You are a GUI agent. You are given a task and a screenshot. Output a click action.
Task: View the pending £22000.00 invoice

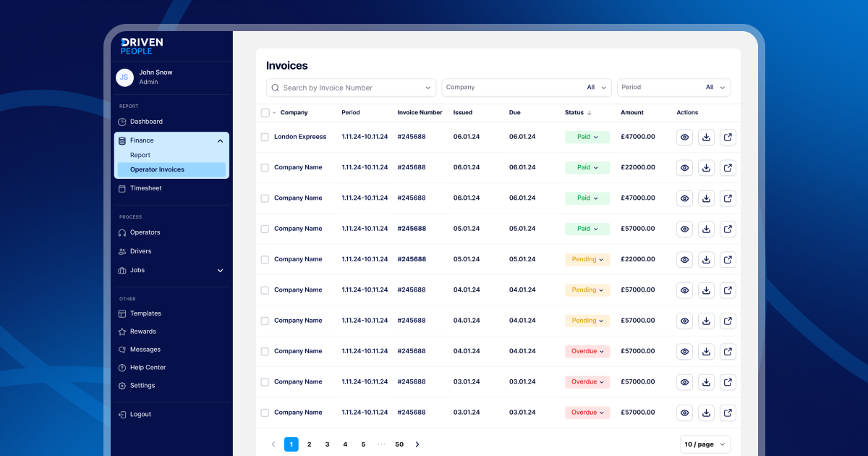[x=684, y=259]
